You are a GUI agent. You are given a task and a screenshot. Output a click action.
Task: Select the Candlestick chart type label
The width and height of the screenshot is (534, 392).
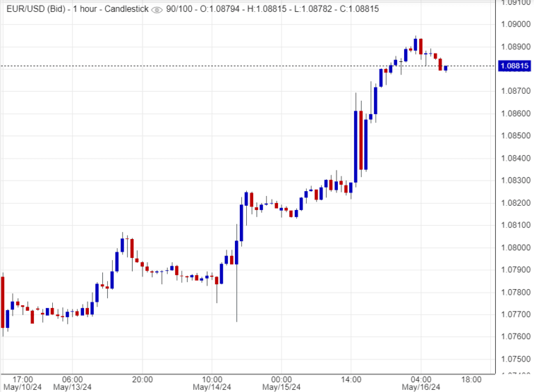pyautogui.click(x=125, y=10)
